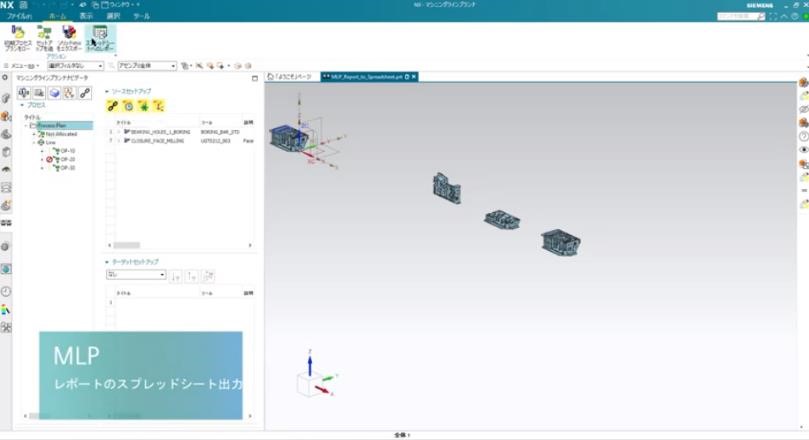Click the link chain icon in navigator toolbar
Viewport: 809px width, 440px height.
pyautogui.click(x=85, y=93)
